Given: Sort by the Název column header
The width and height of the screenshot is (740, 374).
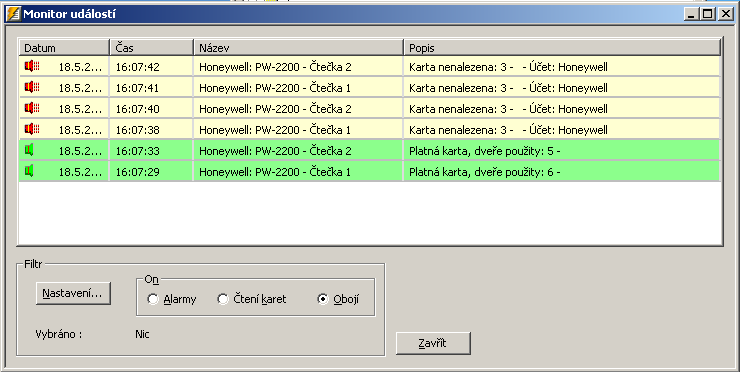Looking at the screenshot, I should pyautogui.click(x=299, y=48).
